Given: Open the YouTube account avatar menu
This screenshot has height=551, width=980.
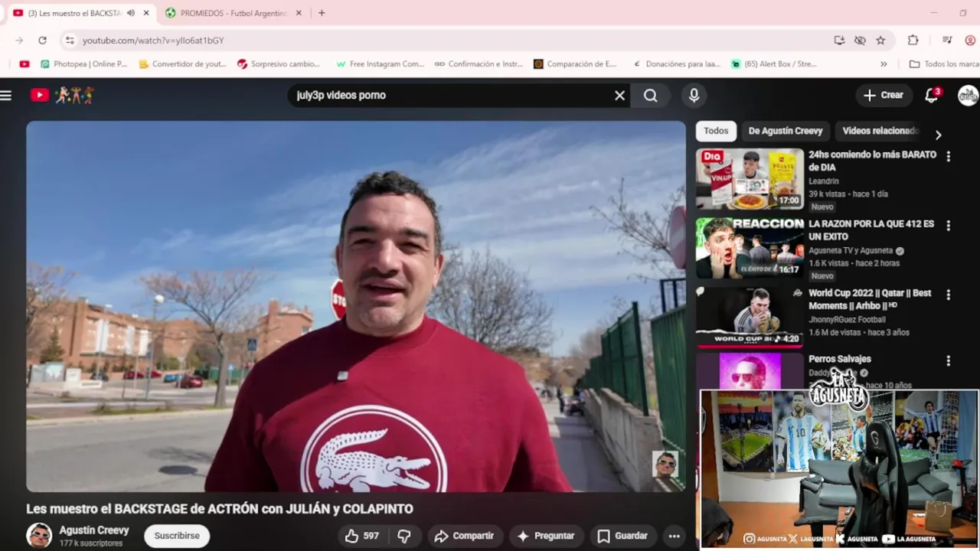Looking at the screenshot, I should (x=968, y=96).
